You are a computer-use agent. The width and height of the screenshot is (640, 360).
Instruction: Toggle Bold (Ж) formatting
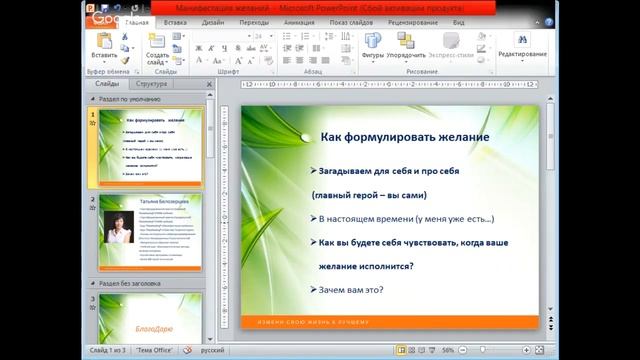[199, 49]
